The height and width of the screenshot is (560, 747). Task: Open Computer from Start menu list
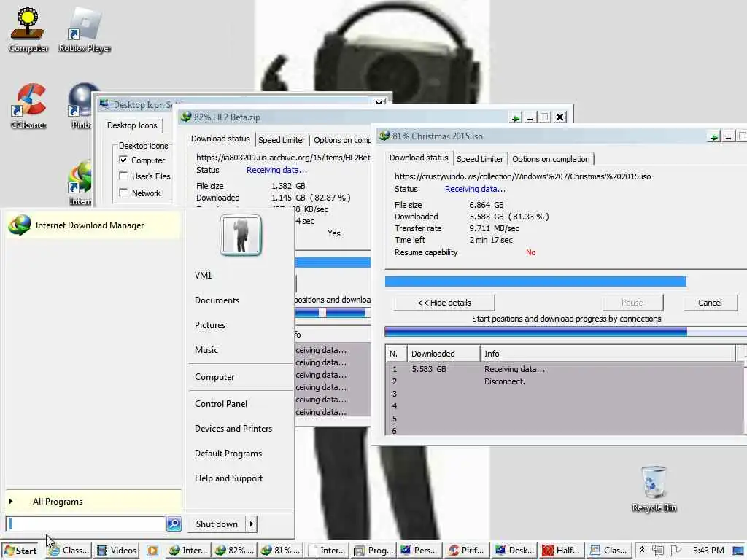tap(214, 377)
